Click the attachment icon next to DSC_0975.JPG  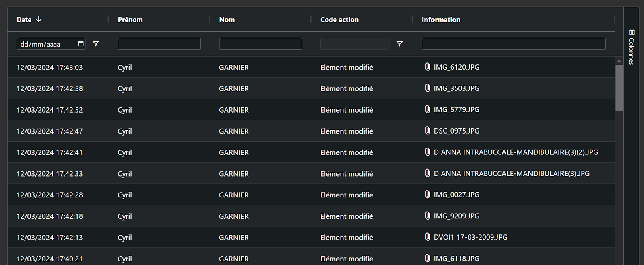pyautogui.click(x=427, y=131)
